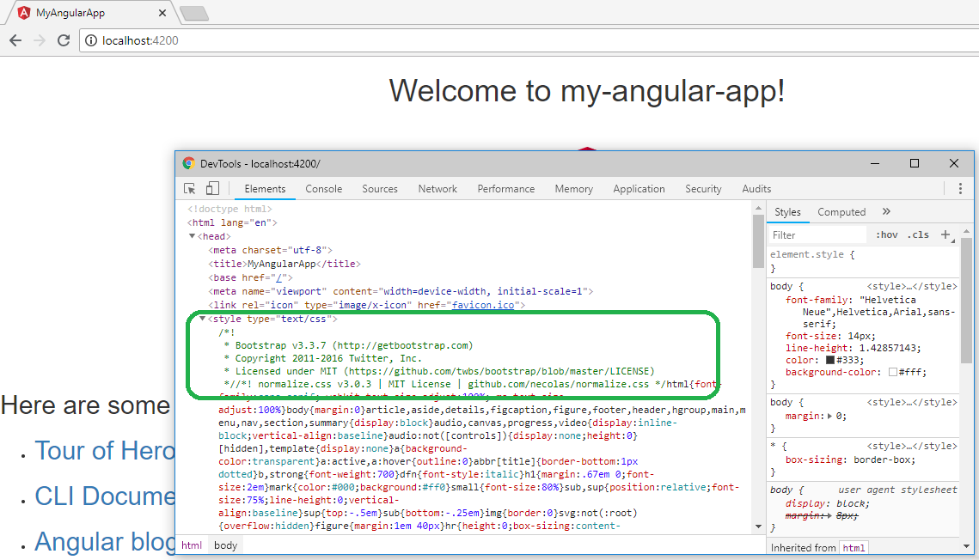Screen dimensions: 979x560
Task: Click the html link in Inherited from
Action: (854, 547)
